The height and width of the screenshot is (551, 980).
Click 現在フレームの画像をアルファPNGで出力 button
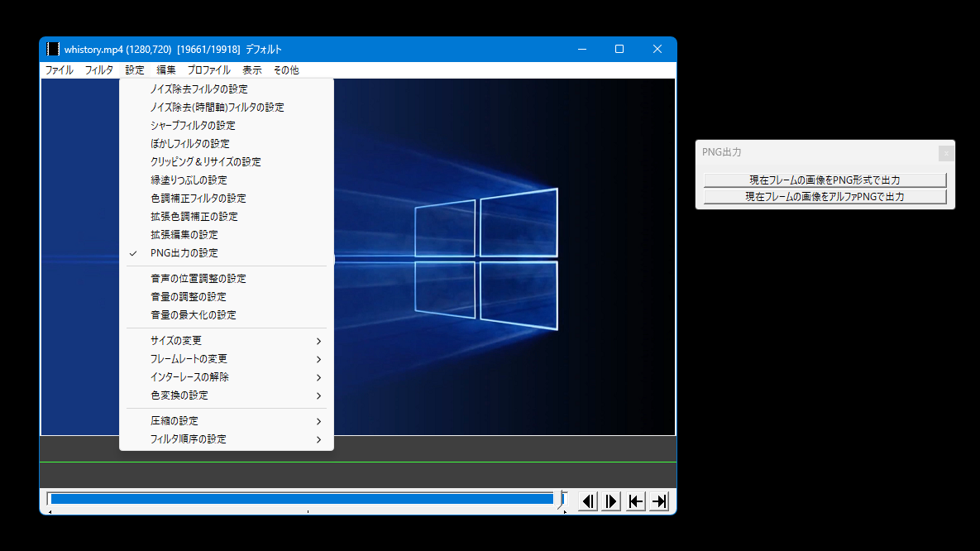pos(825,197)
